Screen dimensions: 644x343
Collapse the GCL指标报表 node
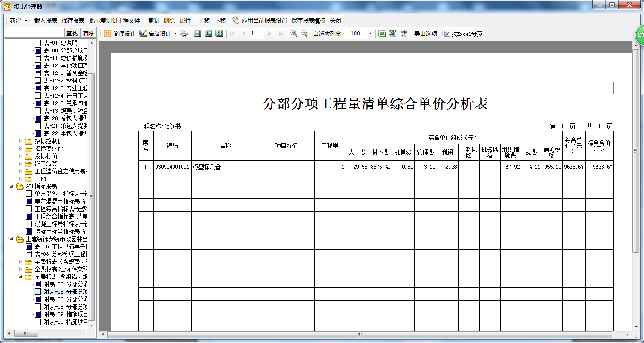11,186
